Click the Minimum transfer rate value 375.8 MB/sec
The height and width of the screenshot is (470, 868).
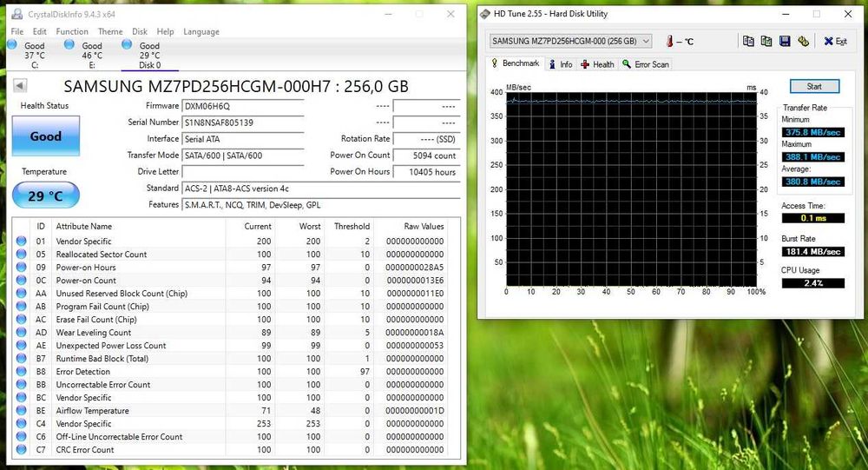pos(812,132)
